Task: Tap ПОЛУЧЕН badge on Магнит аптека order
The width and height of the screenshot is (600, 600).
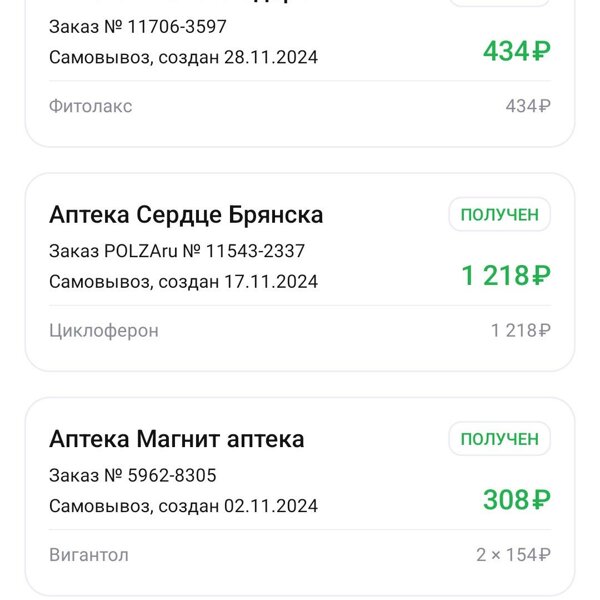Action: tap(500, 439)
